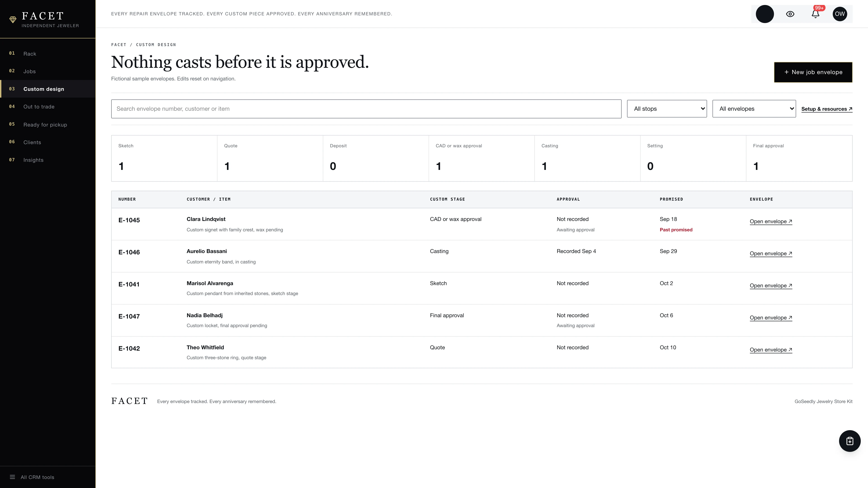Open Ready for pickup section
The height and width of the screenshot is (488, 868).
click(48, 125)
